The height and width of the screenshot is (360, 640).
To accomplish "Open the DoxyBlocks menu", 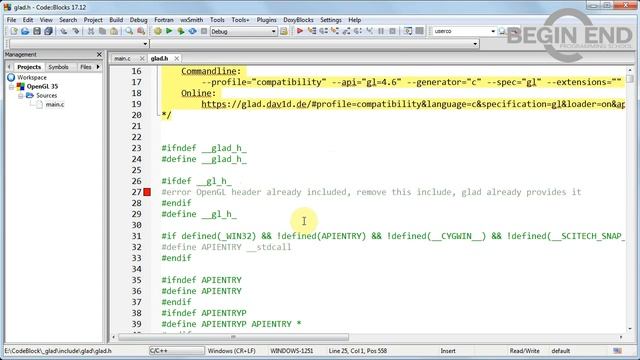I will click(298, 20).
